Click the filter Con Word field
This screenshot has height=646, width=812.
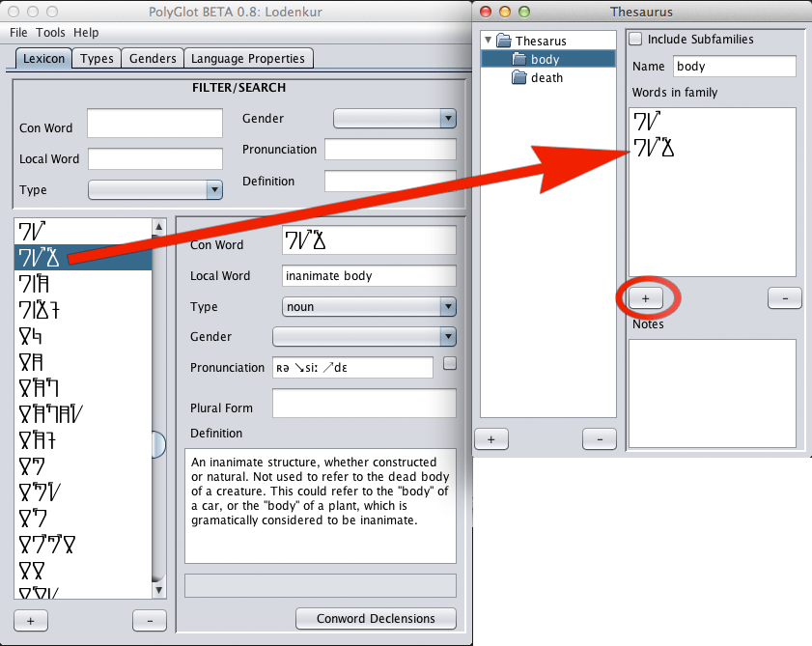click(x=154, y=124)
